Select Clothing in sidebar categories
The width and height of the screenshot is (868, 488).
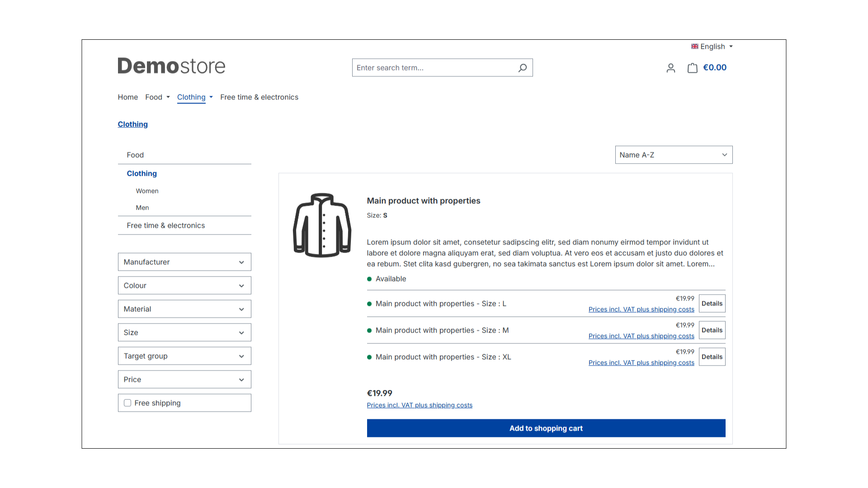click(142, 174)
